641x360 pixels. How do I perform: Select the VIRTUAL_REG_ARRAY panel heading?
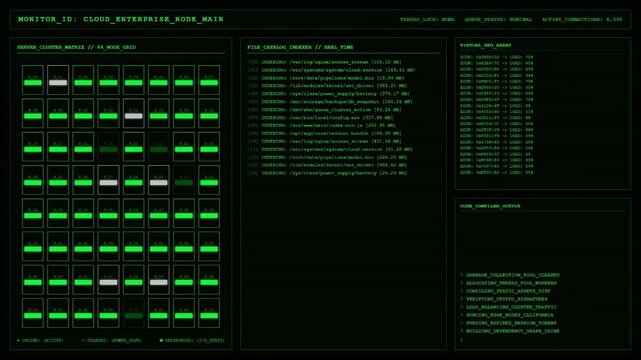coord(485,45)
